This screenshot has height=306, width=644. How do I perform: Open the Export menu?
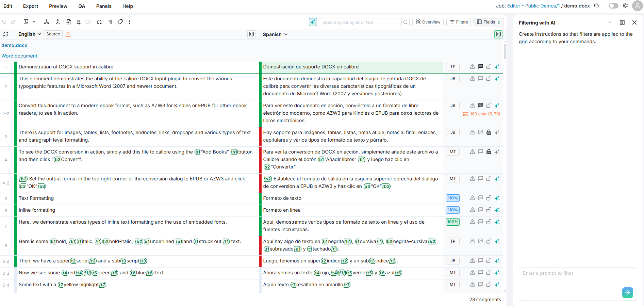(31, 6)
